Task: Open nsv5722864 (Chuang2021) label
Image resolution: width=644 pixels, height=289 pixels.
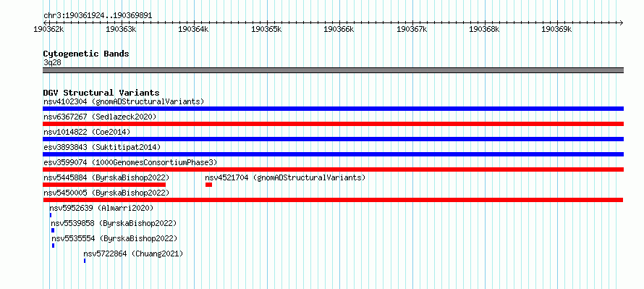Action: (x=133, y=254)
